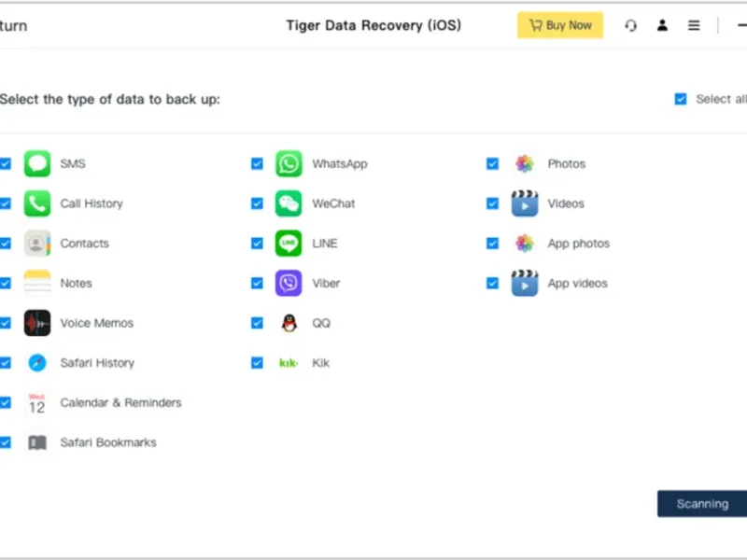
Task: Click the 'Photos' label
Action: coord(567,163)
